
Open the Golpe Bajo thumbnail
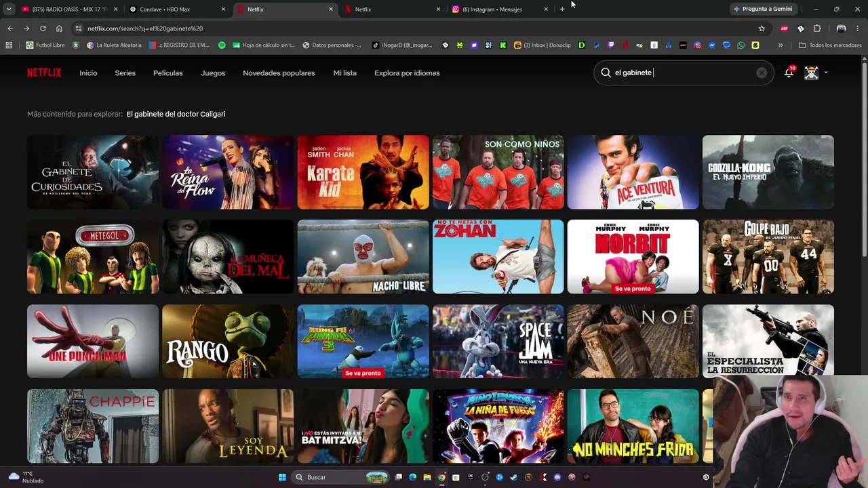pyautogui.click(x=768, y=257)
